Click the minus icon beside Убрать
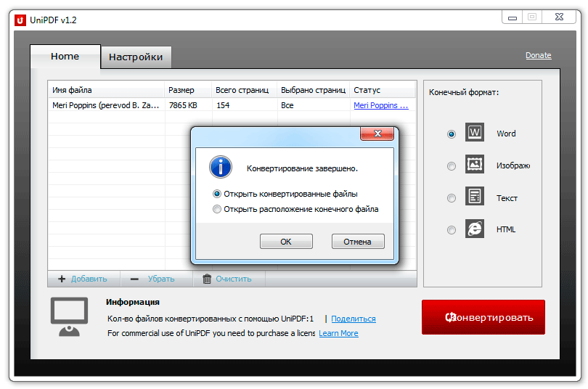The height and width of the screenshot is (389, 588). pos(134,279)
